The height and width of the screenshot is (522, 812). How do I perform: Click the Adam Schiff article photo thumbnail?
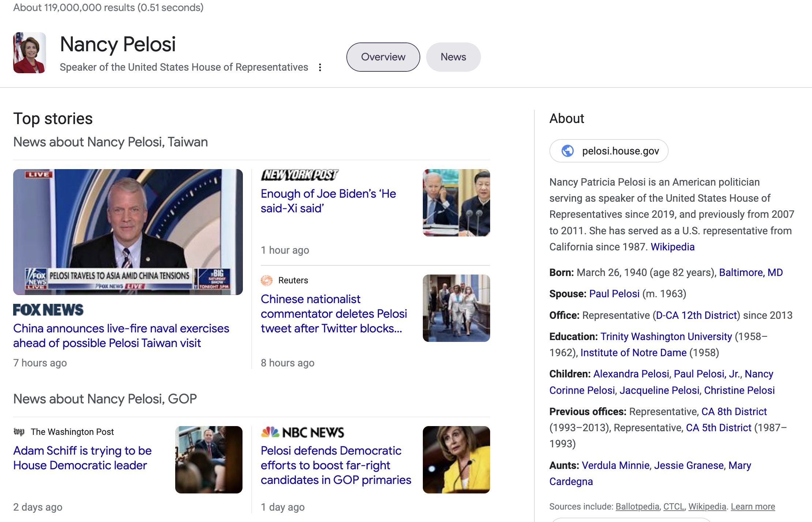point(209,460)
